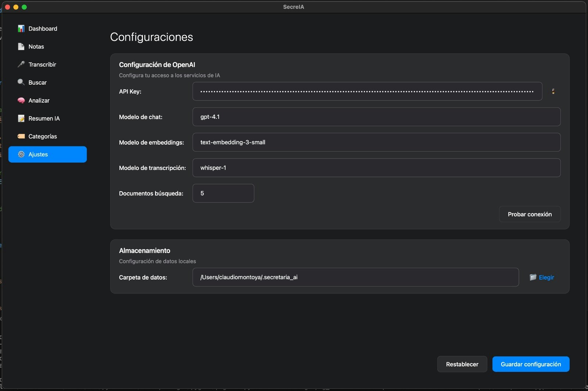The width and height of the screenshot is (588, 391).
Task: Click the Notas document icon
Action: (x=21, y=47)
